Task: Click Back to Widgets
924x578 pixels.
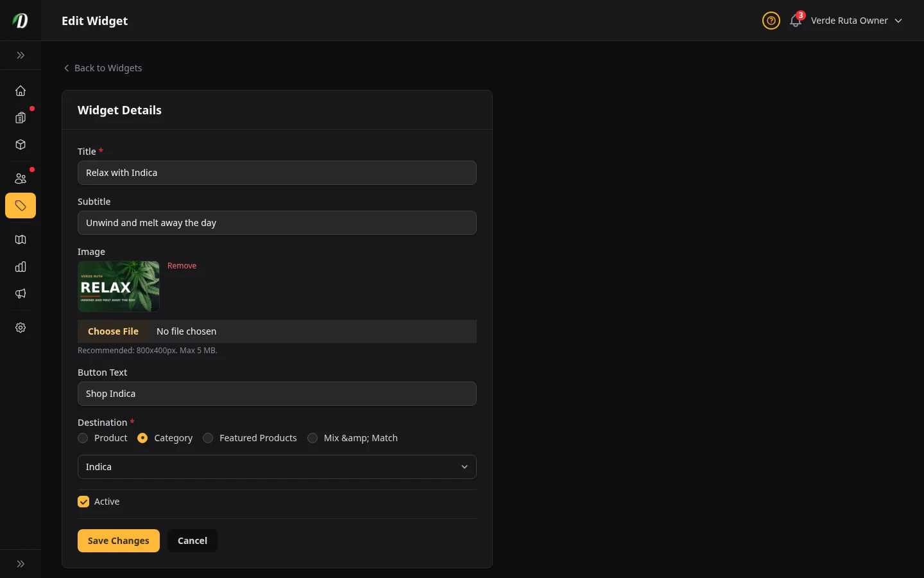Action: [x=102, y=68]
